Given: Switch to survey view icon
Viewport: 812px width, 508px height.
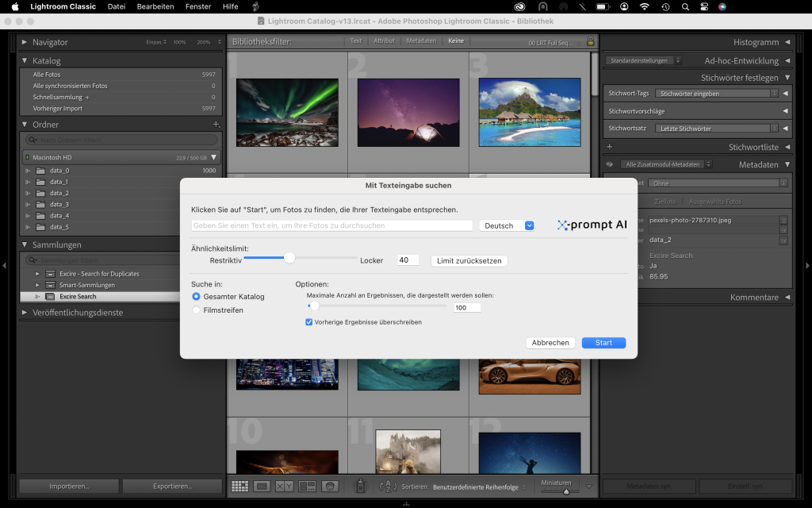Looking at the screenshot, I should pos(308,486).
